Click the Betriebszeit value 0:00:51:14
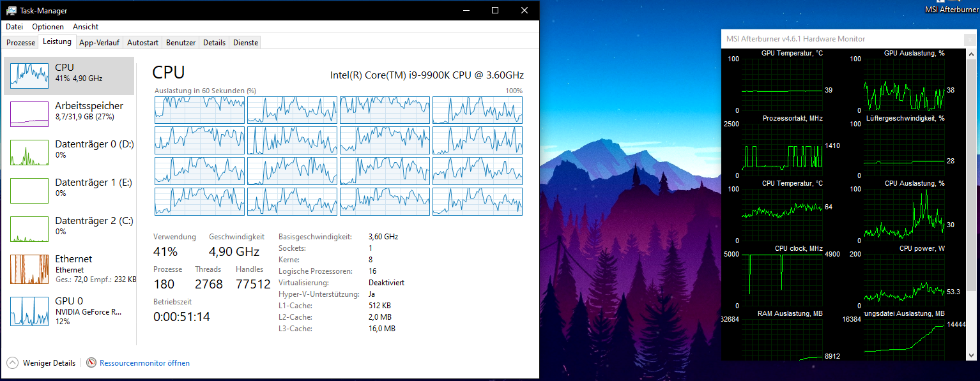Screen dimensions: 980x381 [181, 316]
